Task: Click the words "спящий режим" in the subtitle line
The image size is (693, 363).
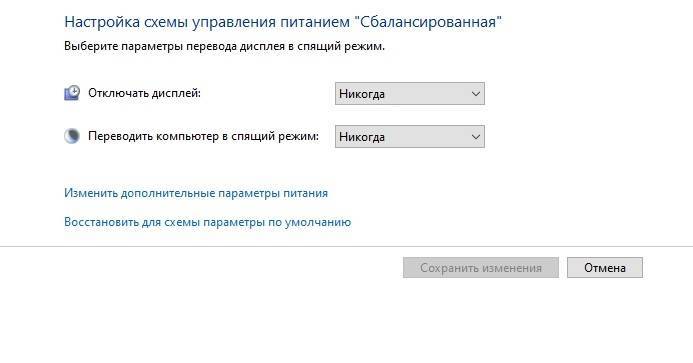Action: (340, 46)
